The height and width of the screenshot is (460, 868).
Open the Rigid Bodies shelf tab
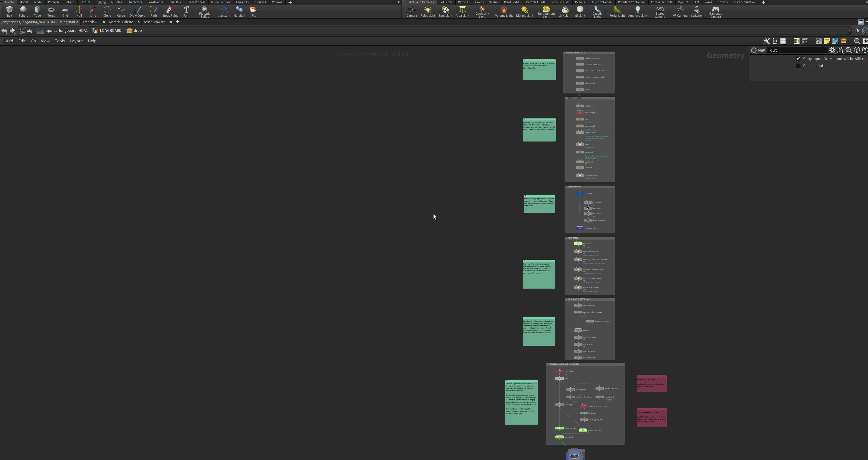(x=512, y=2)
